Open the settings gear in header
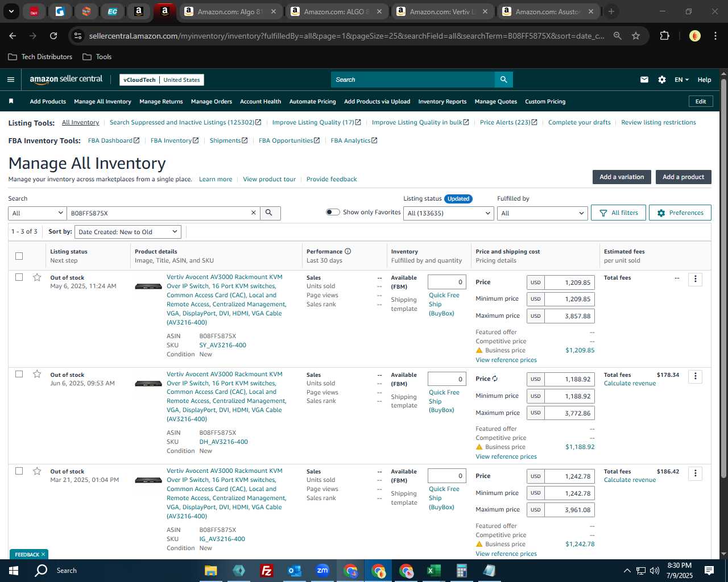Viewport: 728px width, 582px height. [x=662, y=80]
